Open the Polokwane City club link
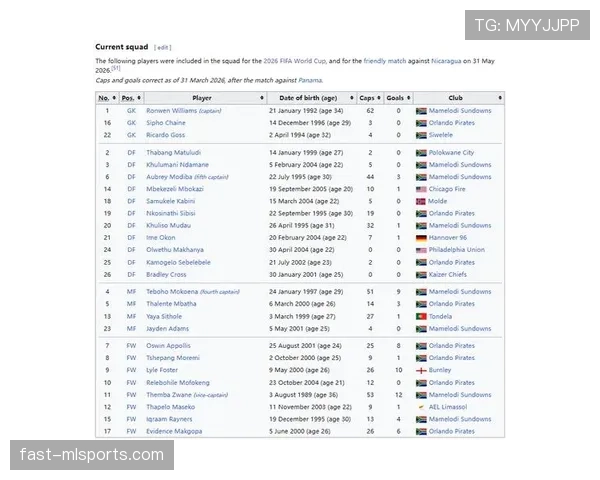The height and width of the screenshot is (480, 600). tap(451, 152)
